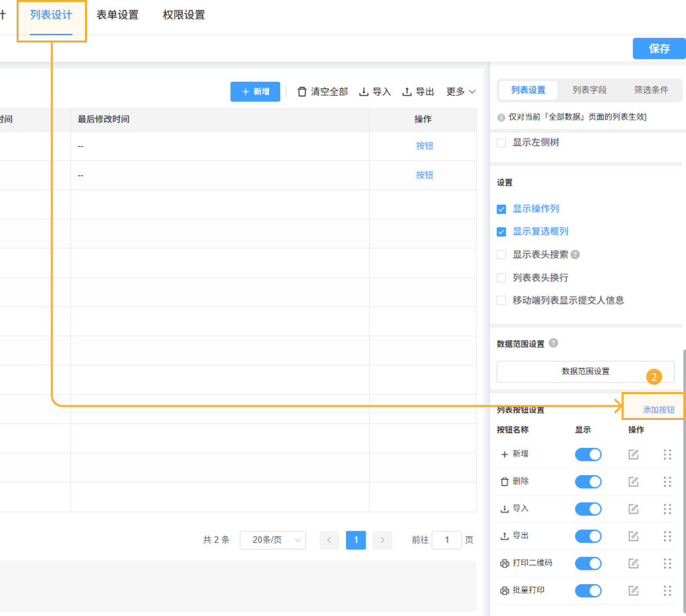
Task: Grab the drag handle of 打印二维码 row
Action: point(667,563)
